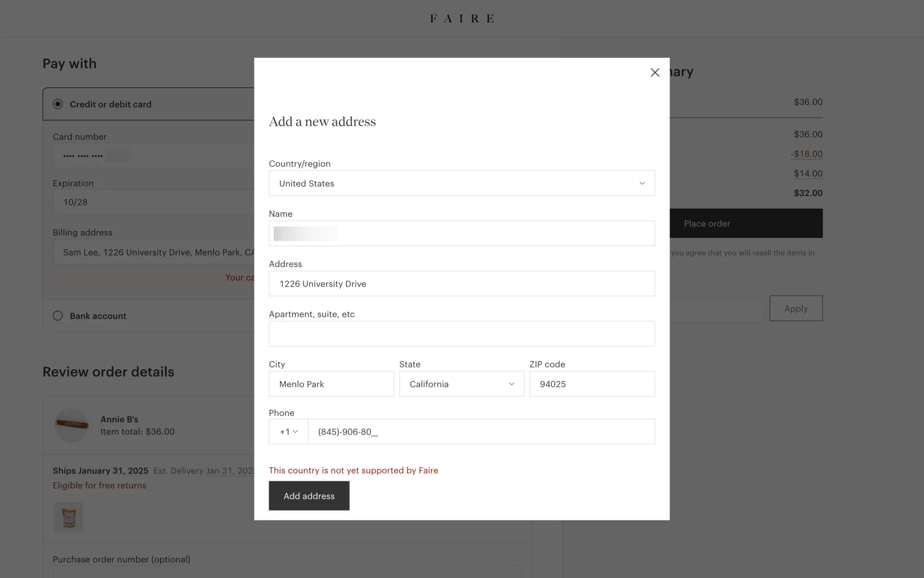924x578 pixels.
Task: Select the Credit or debit card radio button
Action: [x=58, y=104]
